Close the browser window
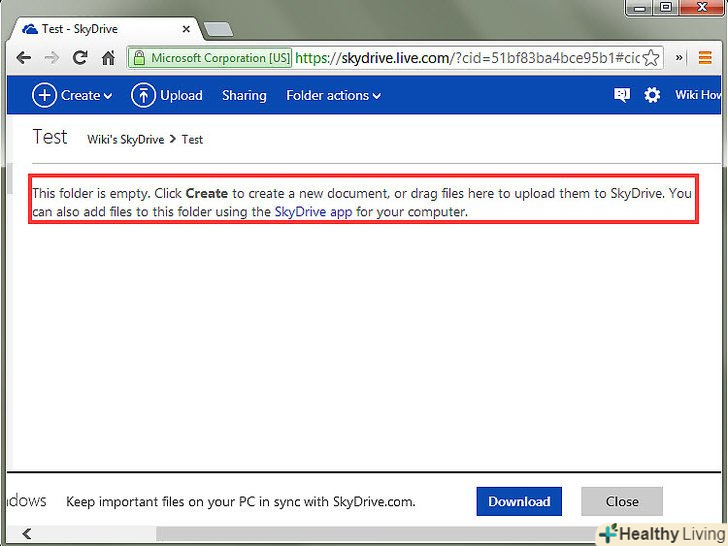Screen dimensions: 728x546 [702, 8]
